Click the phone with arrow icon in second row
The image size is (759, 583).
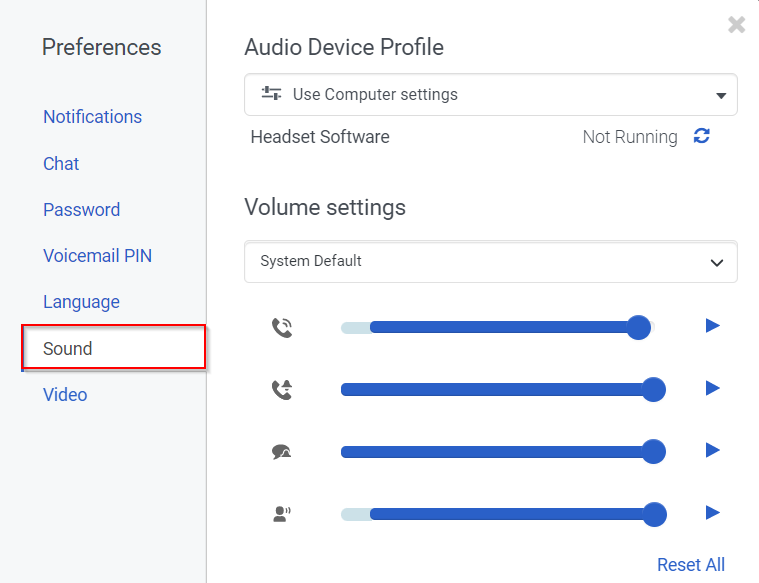click(282, 389)
